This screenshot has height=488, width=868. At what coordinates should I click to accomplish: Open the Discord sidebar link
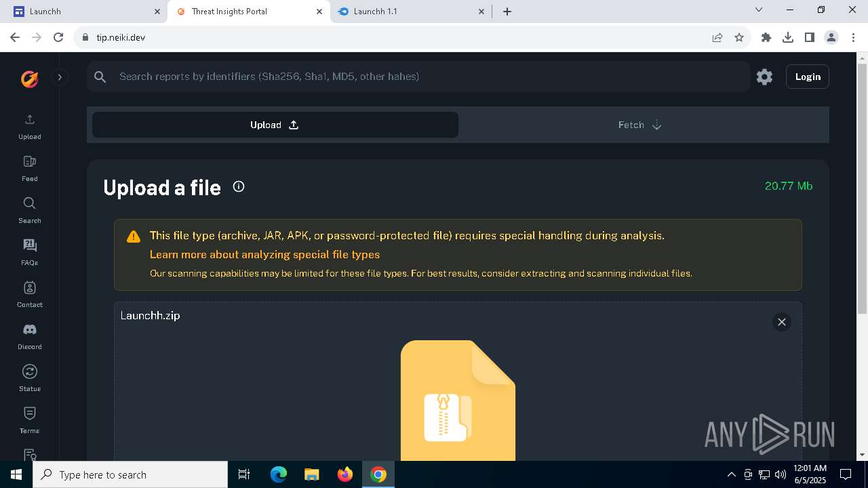[30, 337]
